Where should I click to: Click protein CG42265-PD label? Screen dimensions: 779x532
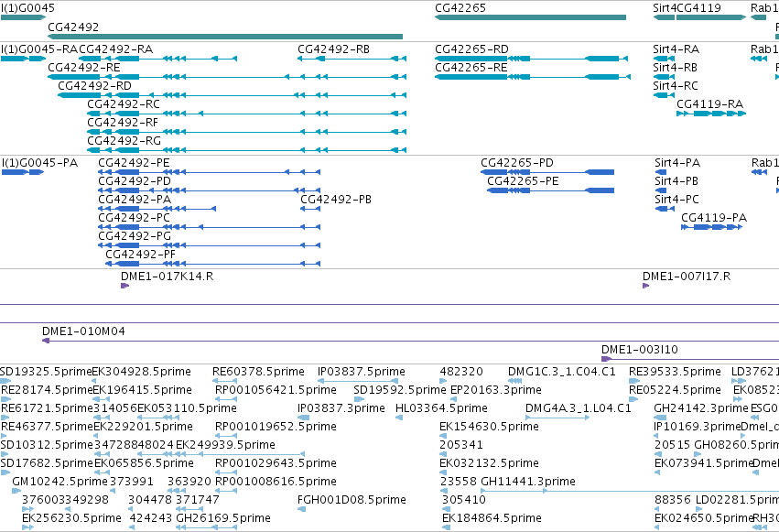517,163
